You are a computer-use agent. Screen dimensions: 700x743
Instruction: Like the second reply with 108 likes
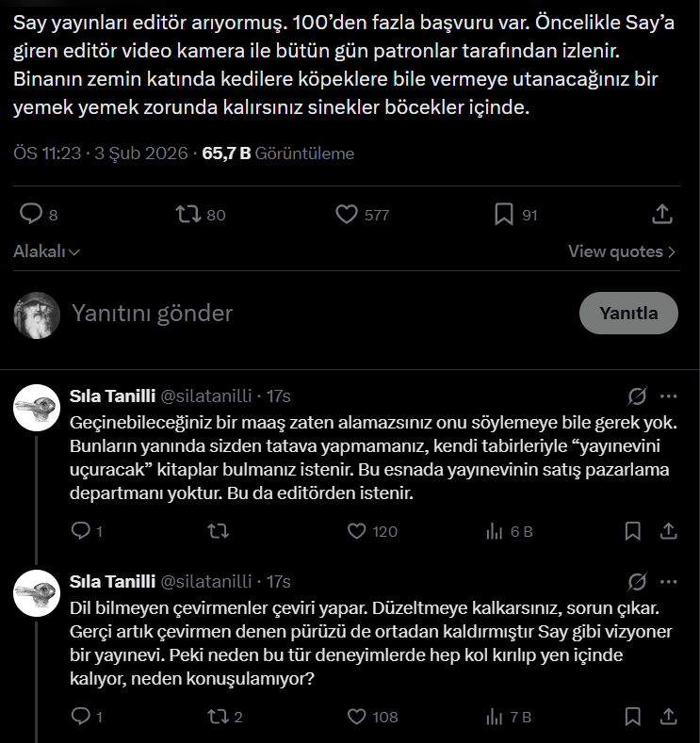point(357,717)
